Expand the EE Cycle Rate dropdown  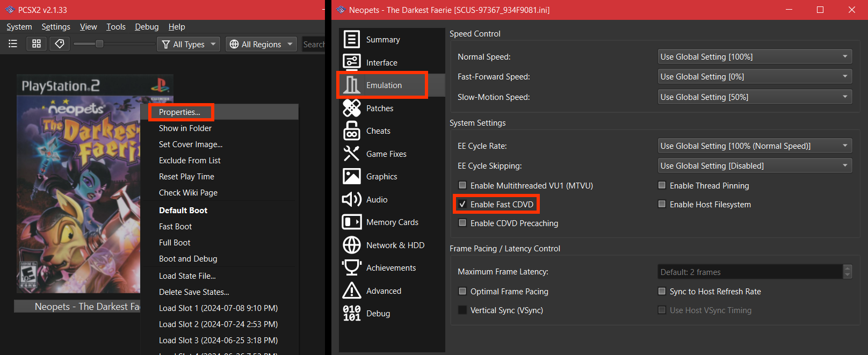(755, 146)
